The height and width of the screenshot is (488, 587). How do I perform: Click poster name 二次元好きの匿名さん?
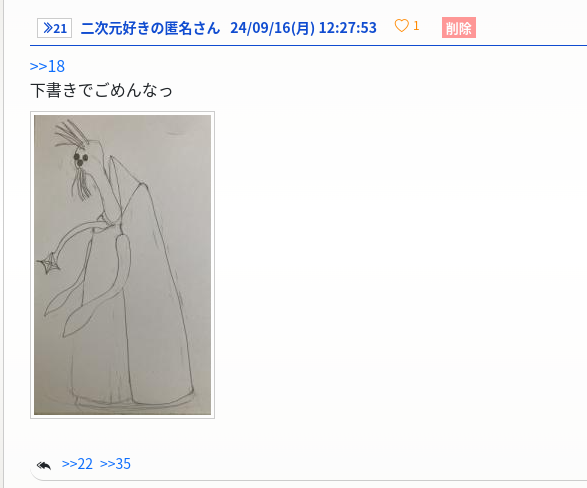[x=150, y=28]
